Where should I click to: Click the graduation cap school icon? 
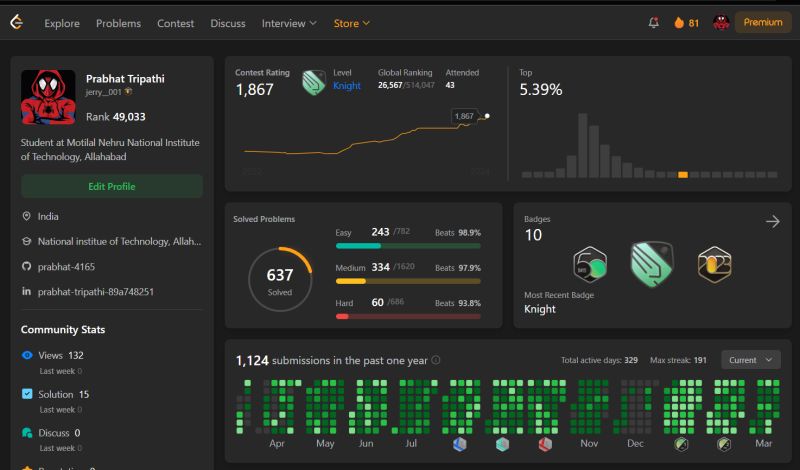[27, 241]
